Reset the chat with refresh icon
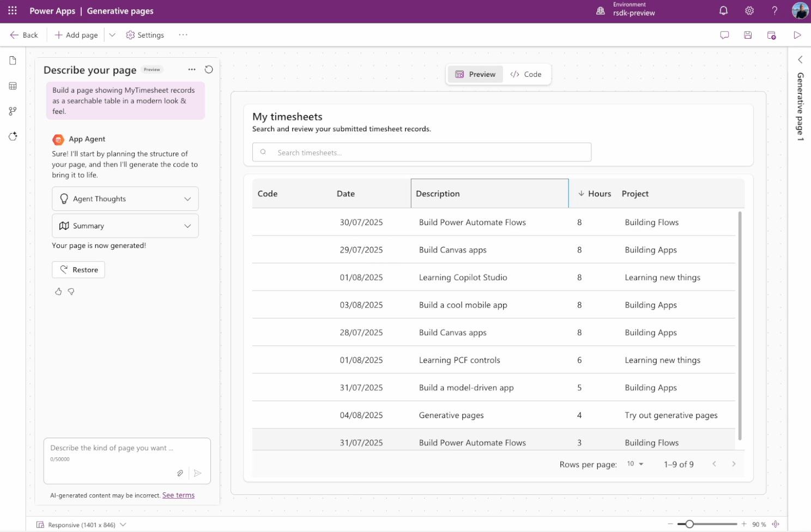Viewport: 811px width, 532px height. tap(209, 70)
